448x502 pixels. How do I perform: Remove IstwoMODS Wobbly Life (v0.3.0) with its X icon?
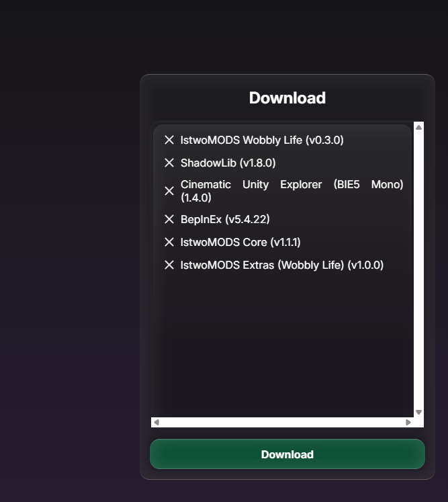point(169,140)
